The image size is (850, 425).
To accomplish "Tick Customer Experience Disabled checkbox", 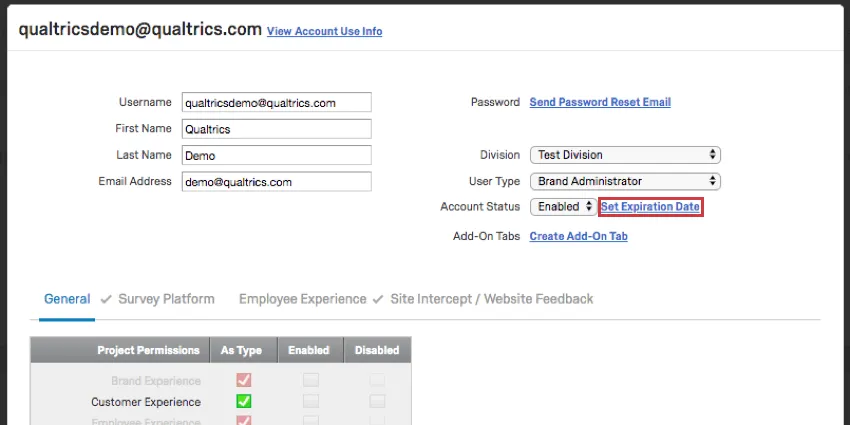I will pyautogui.click(x=377, y=401).
